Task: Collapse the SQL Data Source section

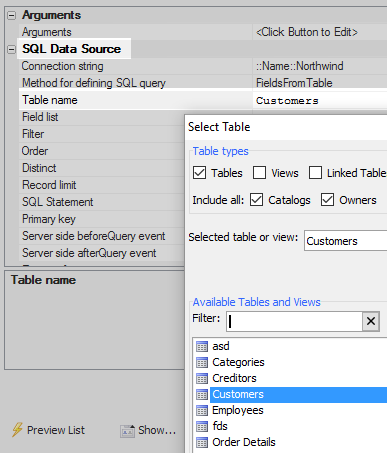Action: click(11, 49)
